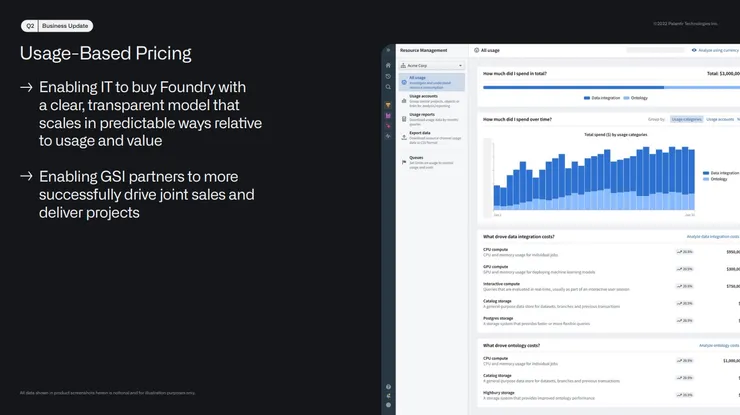The width and height of the screenshot is (740, 415).
Task: Click the magnifier search icon in the dark sidebar
Action: (x=388, y=87)
